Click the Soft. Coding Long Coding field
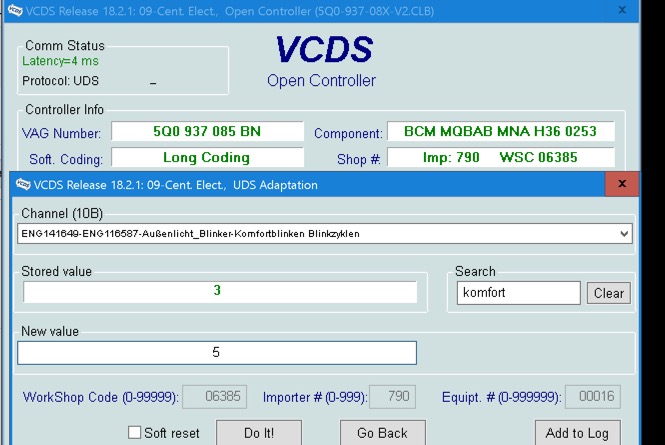The height and width of the screenshot is (445, 665). pyautogui.click(x=207, y=157)
